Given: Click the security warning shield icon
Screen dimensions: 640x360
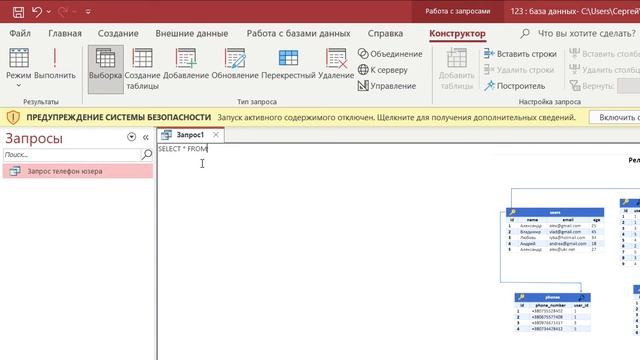Looking at the screenshot, I should pos(13,118).
